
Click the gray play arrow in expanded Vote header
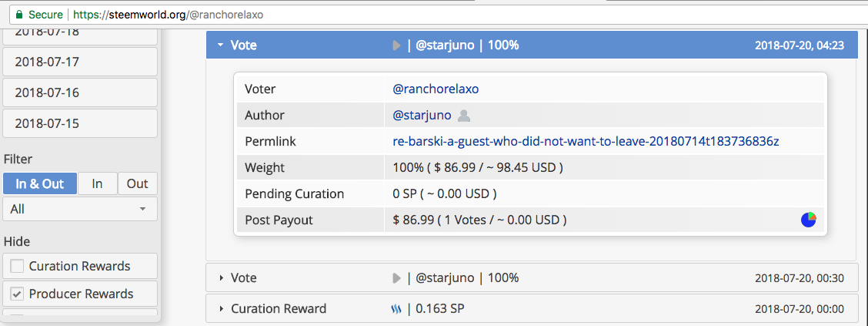click(x=396, y=45)
